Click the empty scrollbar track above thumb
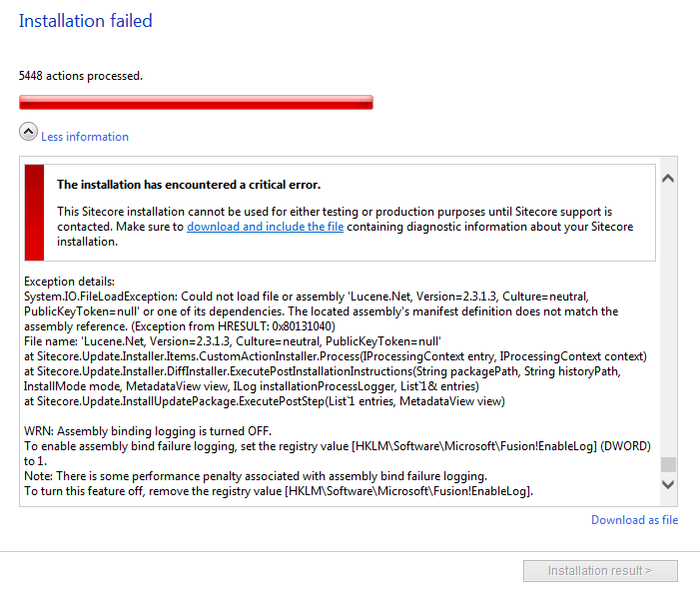 coord(668,321)
